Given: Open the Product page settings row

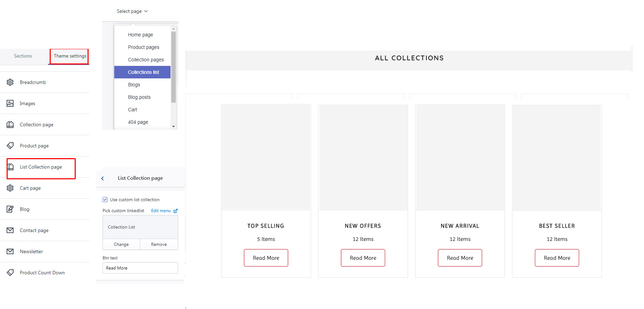Looking at the screenshot, I should click(44, 146).
